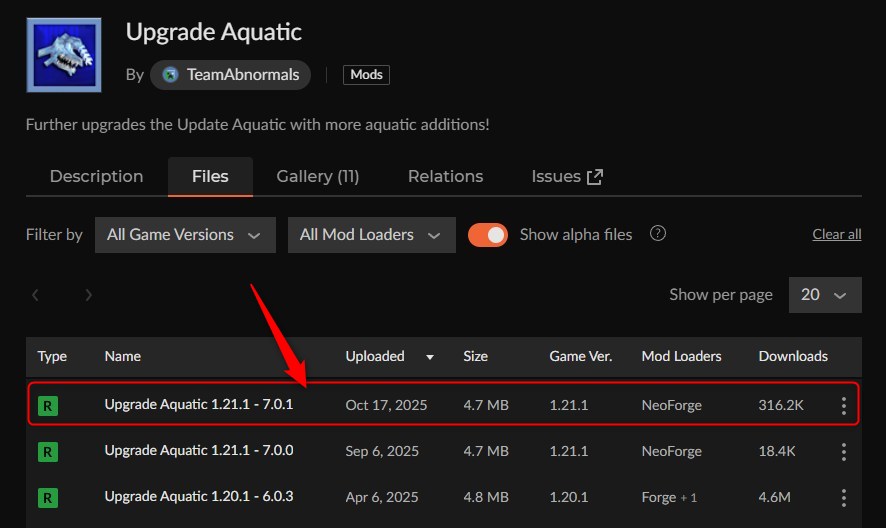The width and height of the screenshot is (886, 528).
Task: Open the more options menu for 6.0.3
Action: pos(844,498)
